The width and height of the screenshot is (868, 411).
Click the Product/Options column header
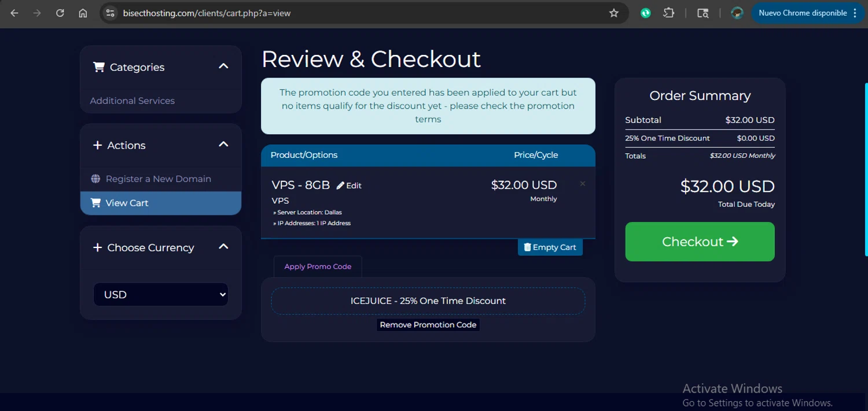point(304,155)
